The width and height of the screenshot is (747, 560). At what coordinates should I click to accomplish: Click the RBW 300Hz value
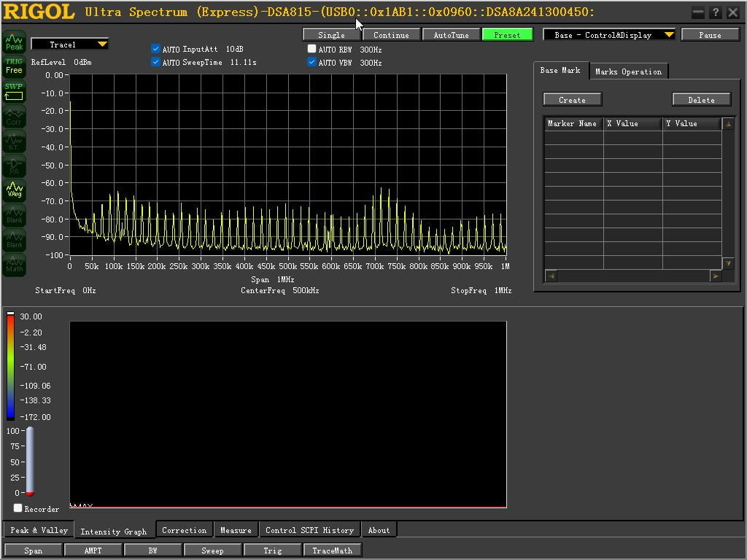[x=371, y=50]
